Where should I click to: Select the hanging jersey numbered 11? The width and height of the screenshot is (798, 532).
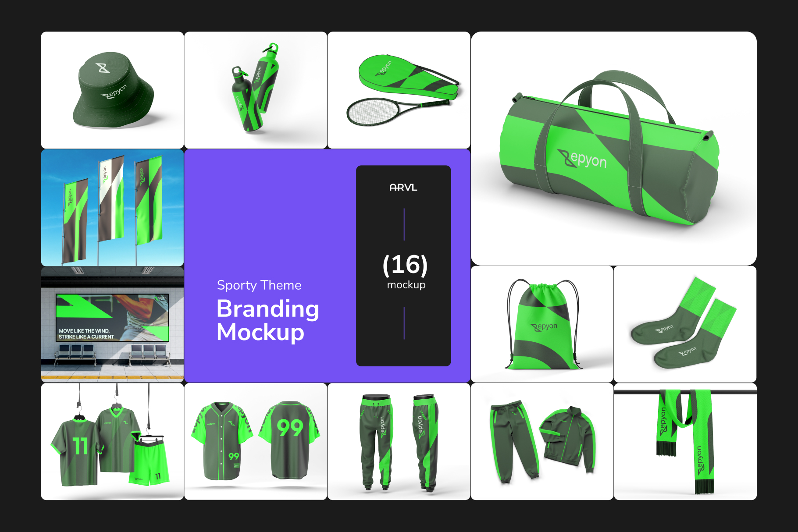[79, 447]
